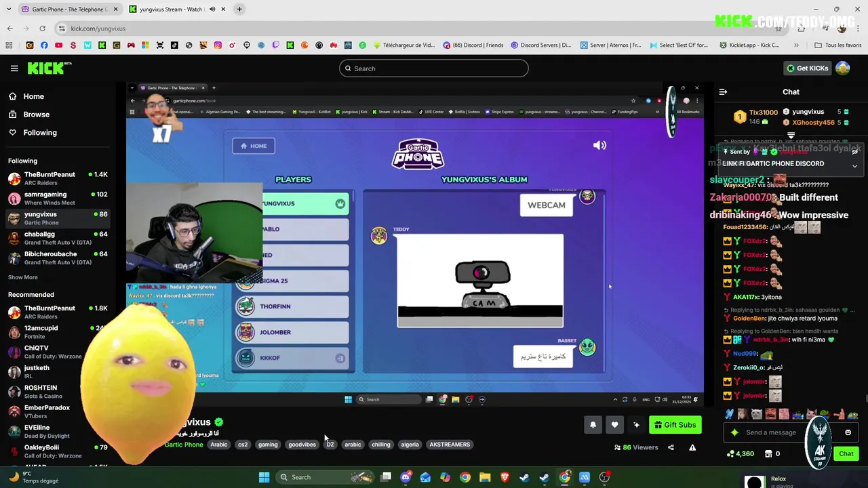The image size is (868, 488).
Task: Click the green sparkle icon in message box
Action: click(734, 432)
